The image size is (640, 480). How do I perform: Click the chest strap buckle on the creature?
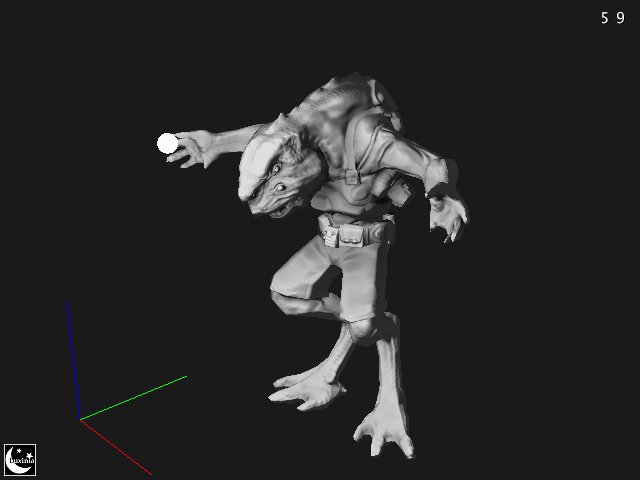click(x=352, y=176)
